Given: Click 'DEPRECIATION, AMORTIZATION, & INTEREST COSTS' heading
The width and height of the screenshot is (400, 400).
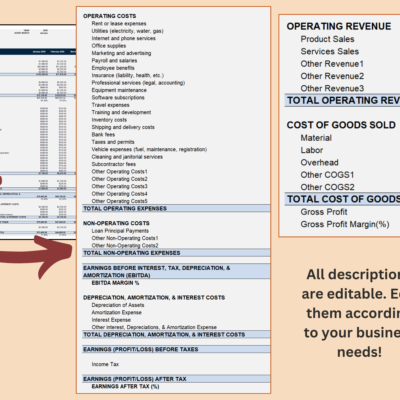Looking at the screenshot, I should [154, 297].
